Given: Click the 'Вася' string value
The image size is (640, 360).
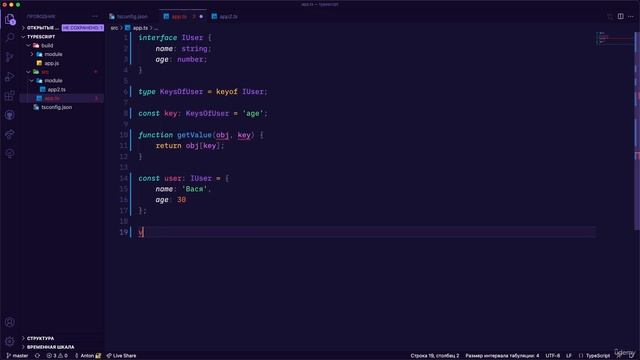Looking at the screenshot, I should click(x=194, y=189).
